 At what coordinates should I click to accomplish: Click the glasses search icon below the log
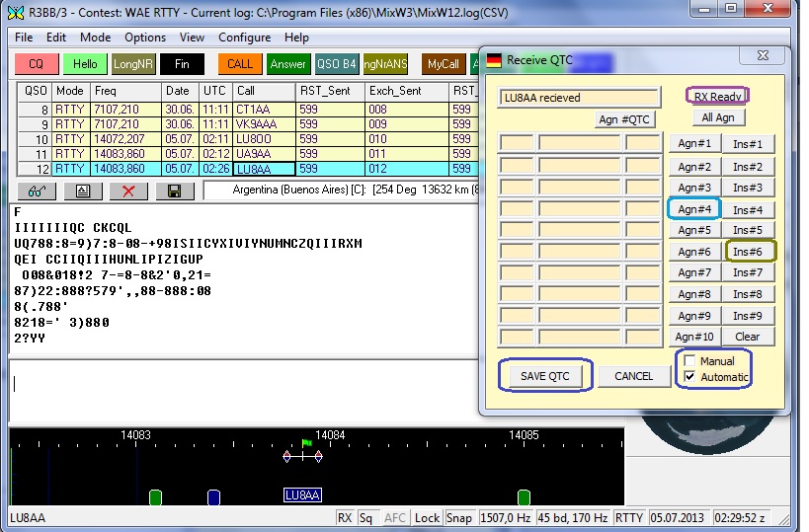pyautogui.click(x=36, y=191)
